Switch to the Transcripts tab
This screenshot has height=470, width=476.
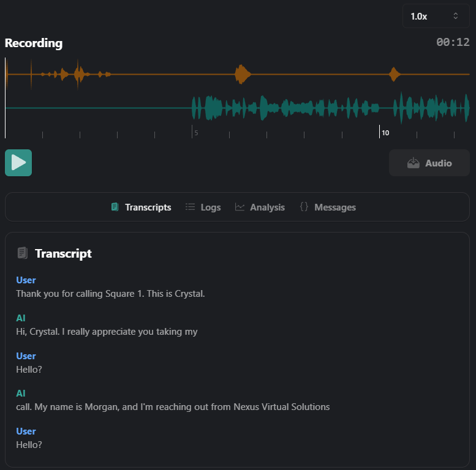click(x=141, y=207)
